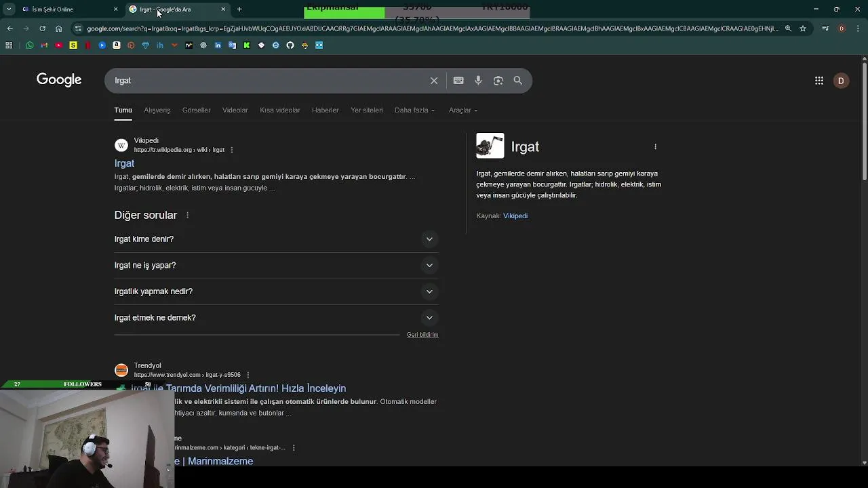Screen dimensions: 868x488
Task: Open the Google Translate bookmark icon
Action: tap(232, 45)
